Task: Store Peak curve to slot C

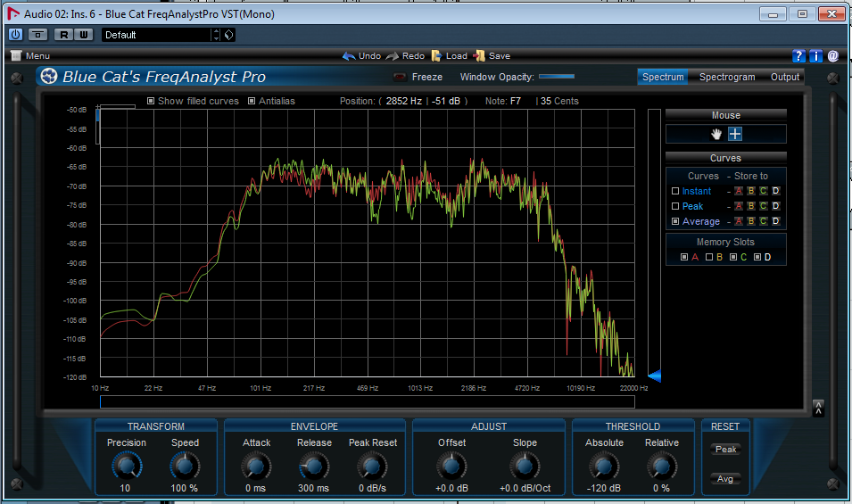Action: (764, 206)
